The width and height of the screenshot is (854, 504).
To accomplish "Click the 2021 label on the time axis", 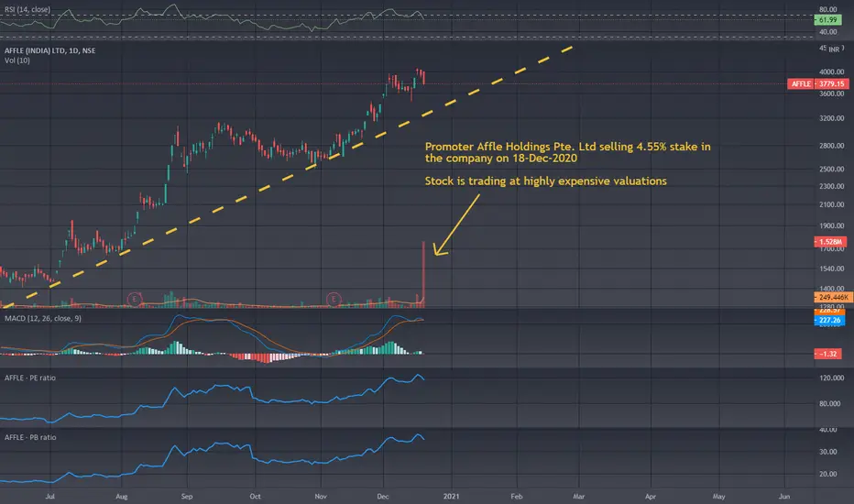I will pos(451,497).
